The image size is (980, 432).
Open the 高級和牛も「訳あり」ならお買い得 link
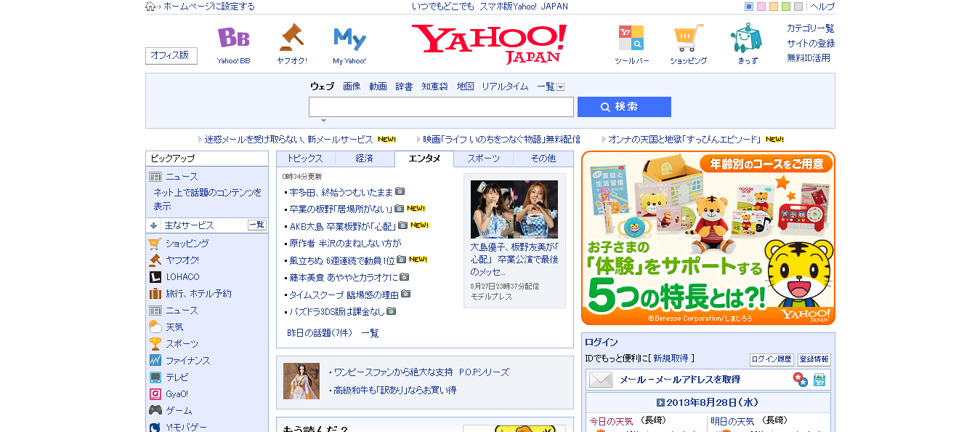pyautogui.click(x=395, y=391)
